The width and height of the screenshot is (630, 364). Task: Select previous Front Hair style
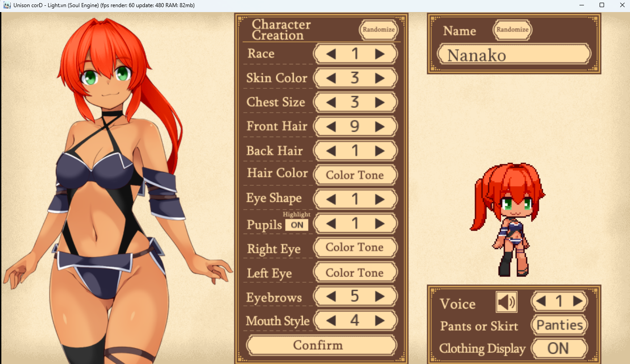coord(331,127)
